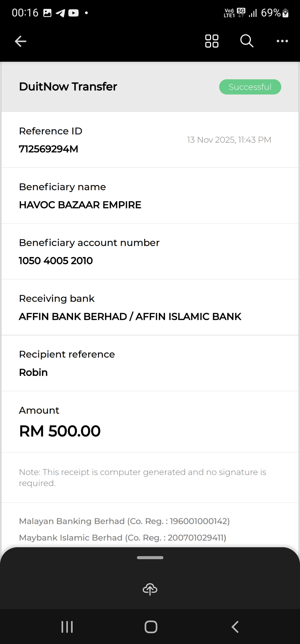Open the three-dot more options menu
300x644 pixels.
pos(282,41)
